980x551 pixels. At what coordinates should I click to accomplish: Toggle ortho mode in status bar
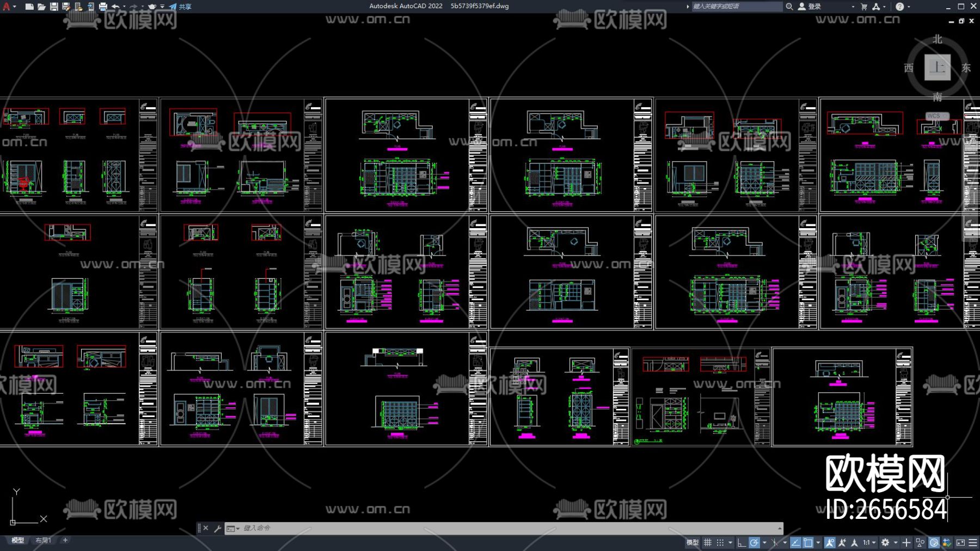(x=742, y=542)
